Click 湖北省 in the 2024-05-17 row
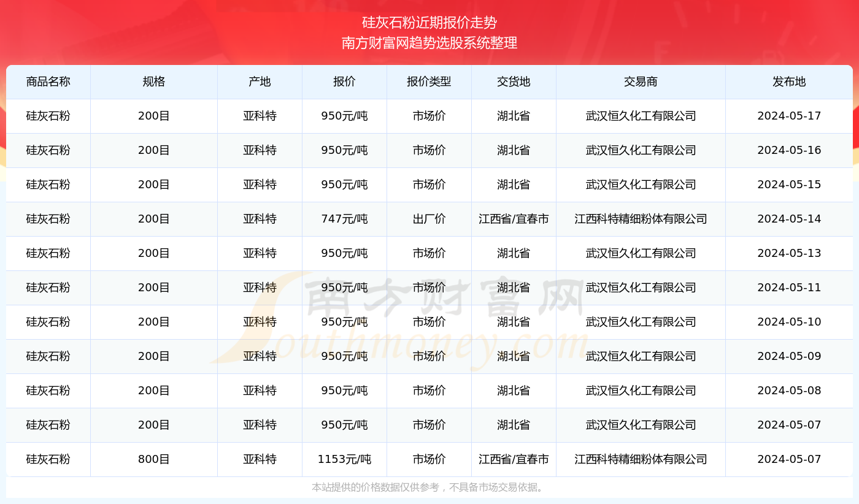859x504 pixels. (x=514, y=116)
